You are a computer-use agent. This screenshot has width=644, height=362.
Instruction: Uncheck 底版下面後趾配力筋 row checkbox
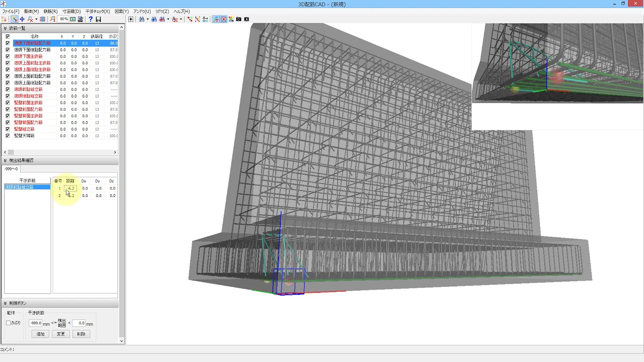[8, 50]
